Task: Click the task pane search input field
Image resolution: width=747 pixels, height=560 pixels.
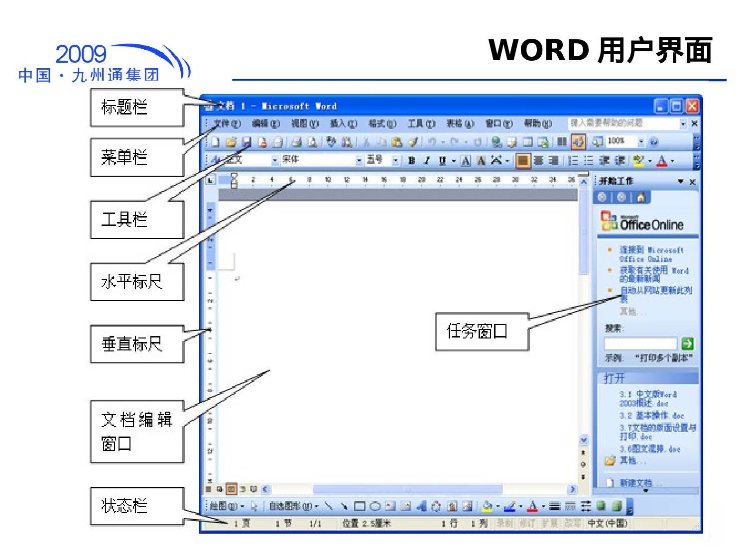Action: point(640,343)
